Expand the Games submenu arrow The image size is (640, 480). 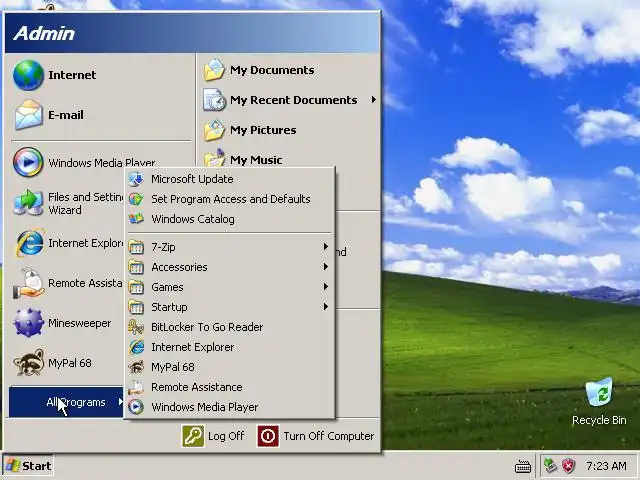pyautogui.click(x=326, y=287)
